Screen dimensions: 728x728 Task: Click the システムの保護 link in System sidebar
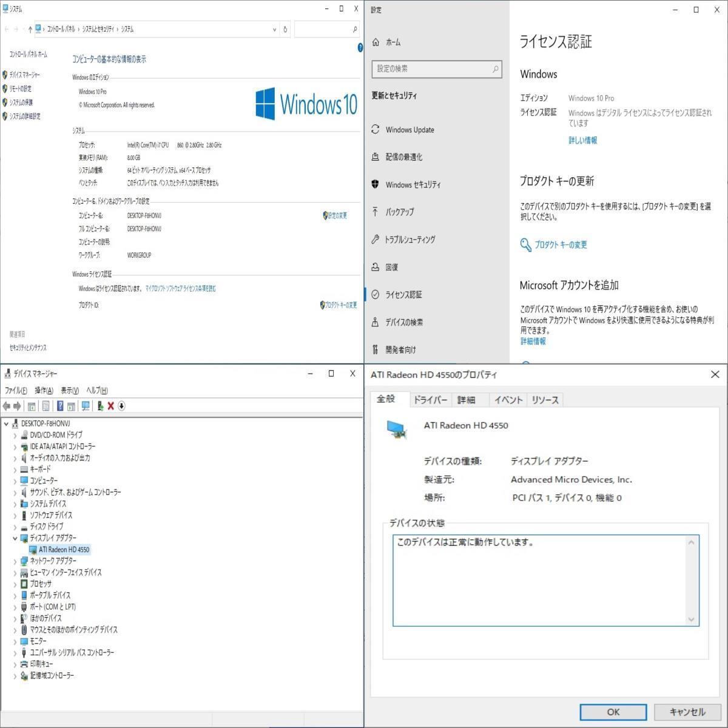tap(21, 103)
